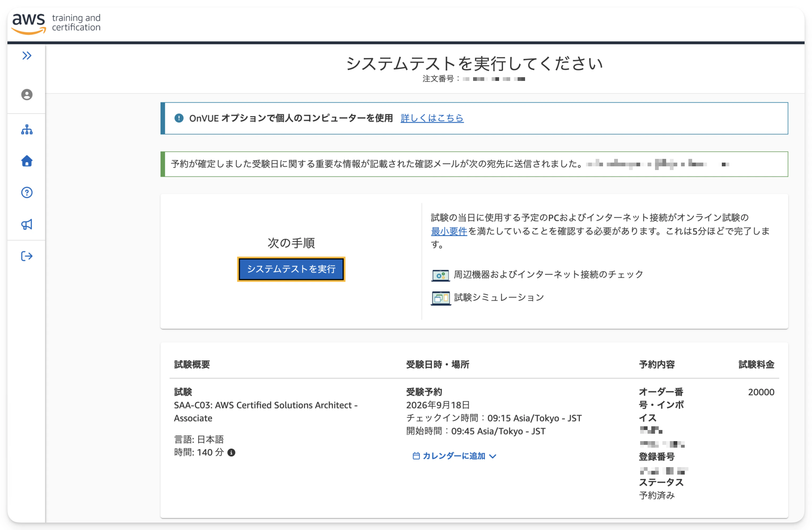The width and height of the screenshot is (812, 530).
Task: Click the 試験料金 column header
Action: pos(756,364)
